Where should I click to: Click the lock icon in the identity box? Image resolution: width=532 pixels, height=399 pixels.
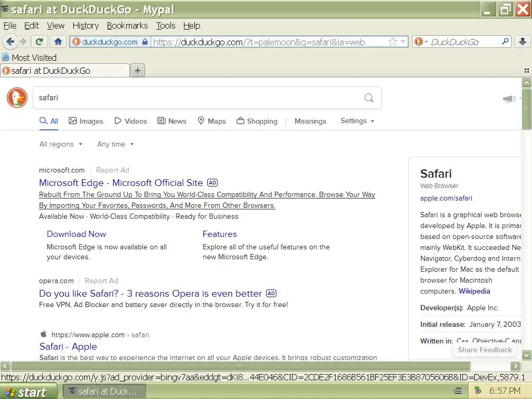(145, 42)
